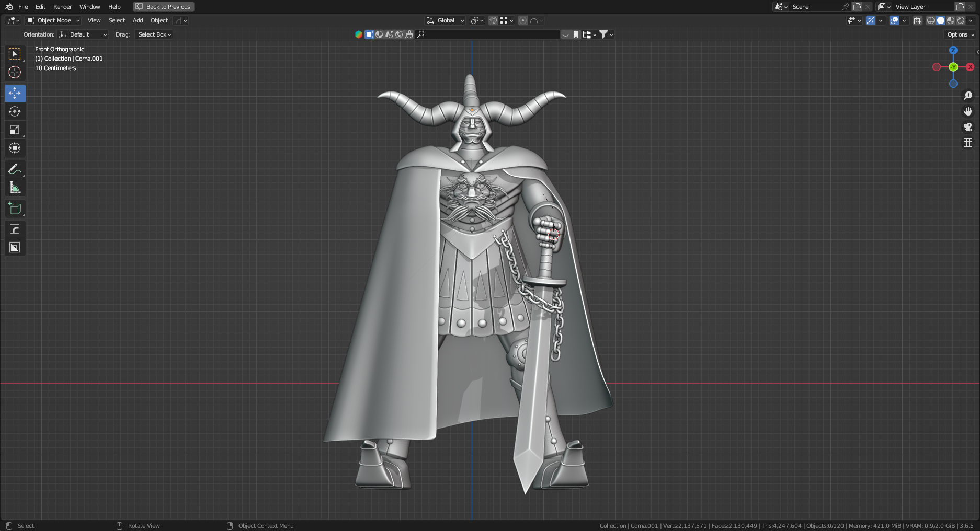This screenshot has width=980, height=531.
Task: Click the Pan hand viewport icon
Action: pos(968,111)
